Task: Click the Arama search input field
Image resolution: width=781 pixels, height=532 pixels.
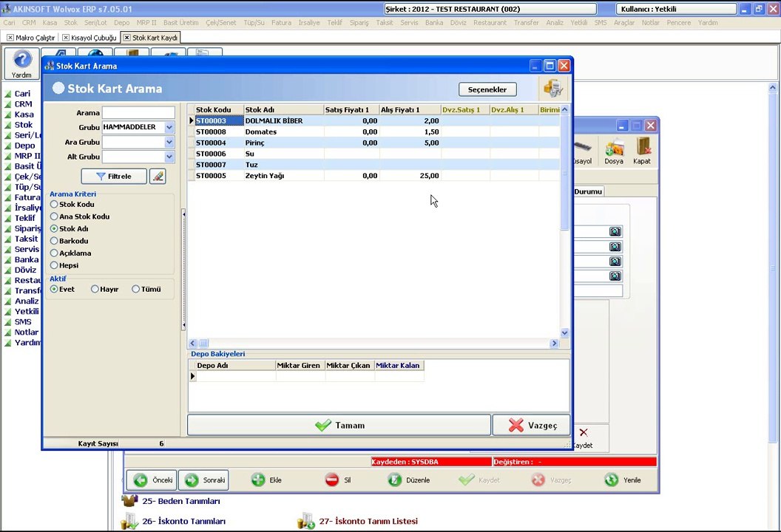Action: click(138, 113)
